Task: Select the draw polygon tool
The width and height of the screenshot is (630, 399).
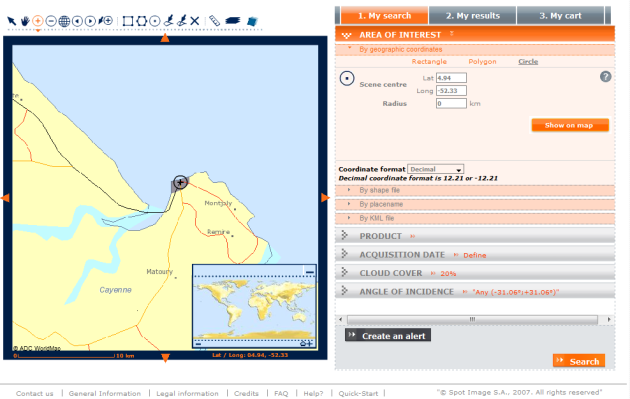Action: 141,21
